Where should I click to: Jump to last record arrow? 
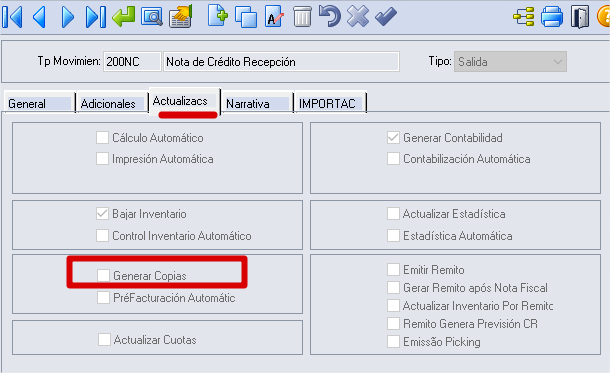95,17
